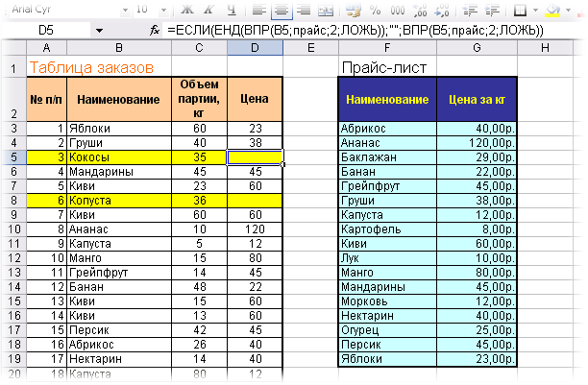Image resolution: width=588 pixels, height=385 pixels.
Task: Merge and center selected cells
Action: 326,11
